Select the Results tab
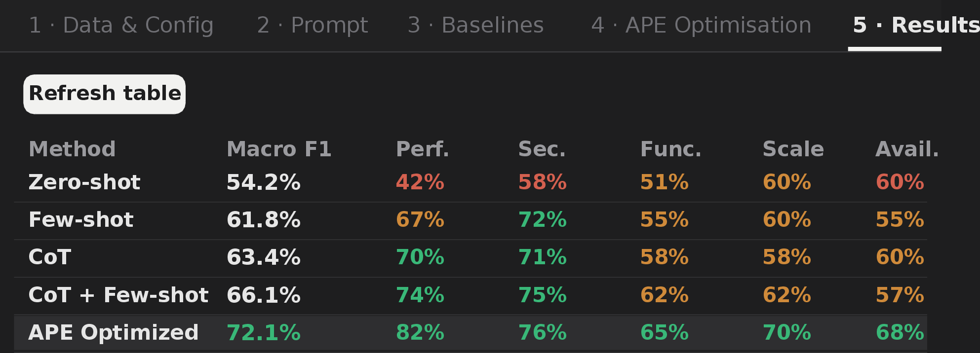Screen dimensions: 980x353 pos(916,25)
